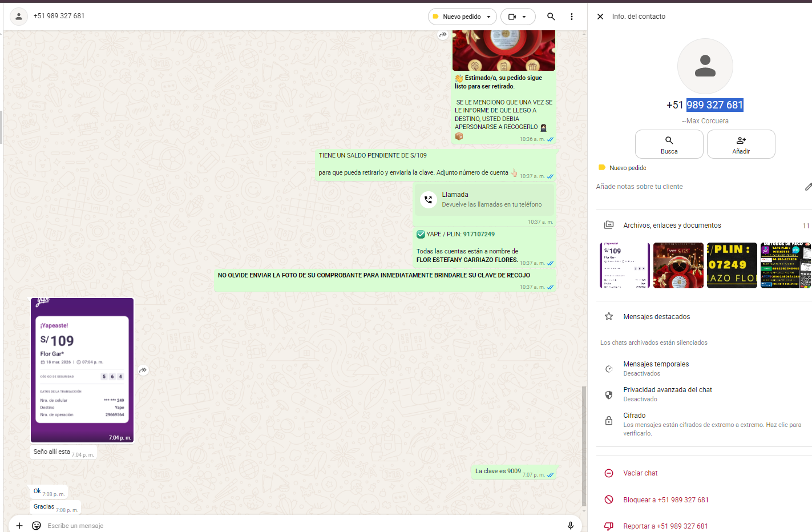The image size is (812, 532).
Task: Open the emoji picker icon
Action: (37, 525)
